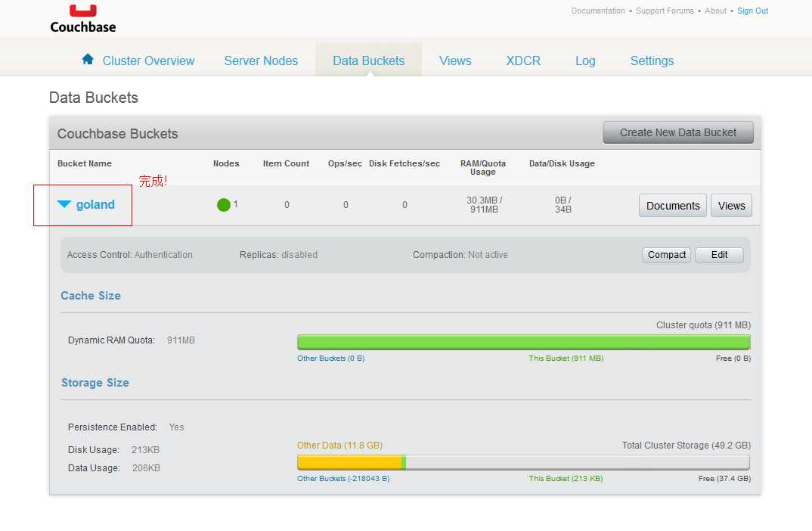Click the Cache Size heading
This screenshot has height=531, width=812.
[x=91, y=296]
